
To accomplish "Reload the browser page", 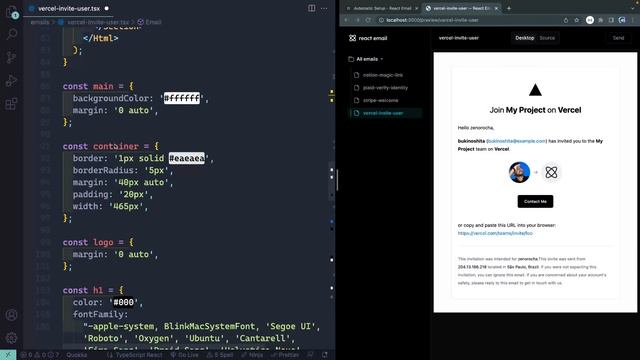I will (x=368, y=20).
